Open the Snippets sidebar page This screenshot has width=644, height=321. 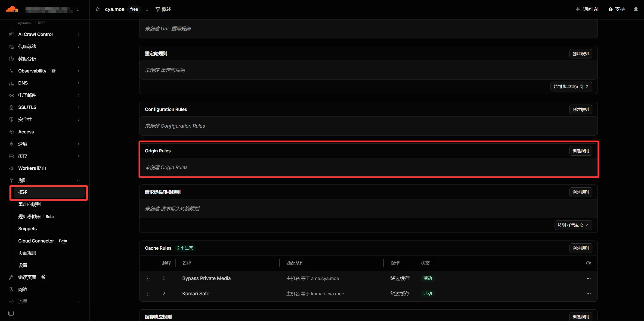(28, 229)
